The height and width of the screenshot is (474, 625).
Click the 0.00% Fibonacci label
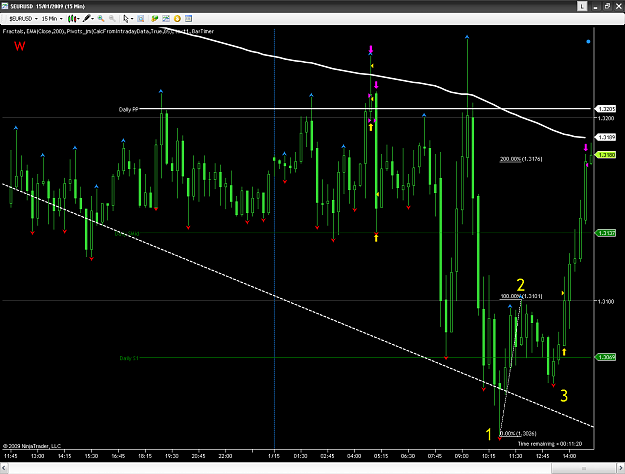click(518, 433)
